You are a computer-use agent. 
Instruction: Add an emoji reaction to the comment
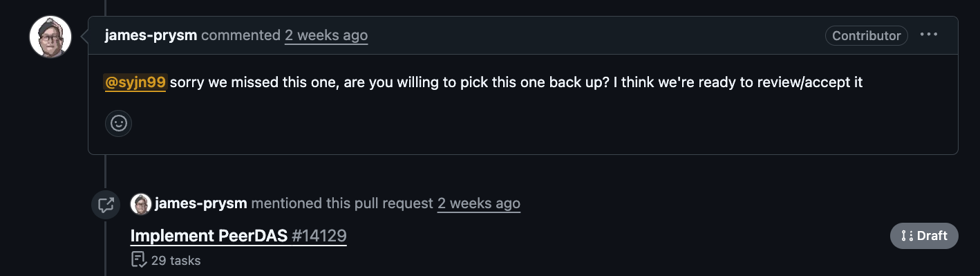click(119, 124)
